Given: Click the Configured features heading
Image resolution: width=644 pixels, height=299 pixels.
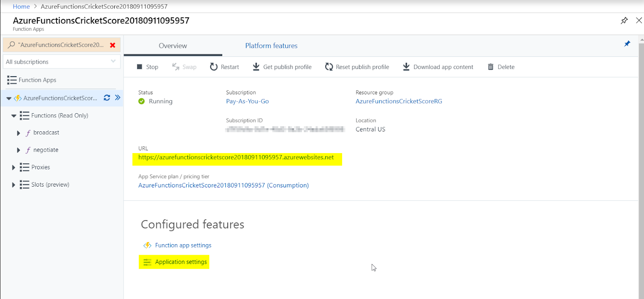Looking at the screenshot, I should [x=192, y=224].
